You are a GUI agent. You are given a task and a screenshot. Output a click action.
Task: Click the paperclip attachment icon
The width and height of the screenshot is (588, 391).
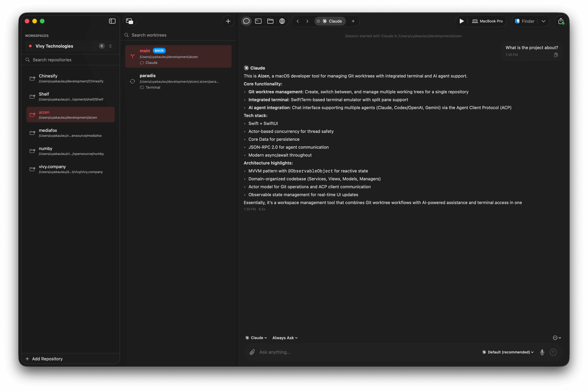pyautogui.click(x=252, y=352)
